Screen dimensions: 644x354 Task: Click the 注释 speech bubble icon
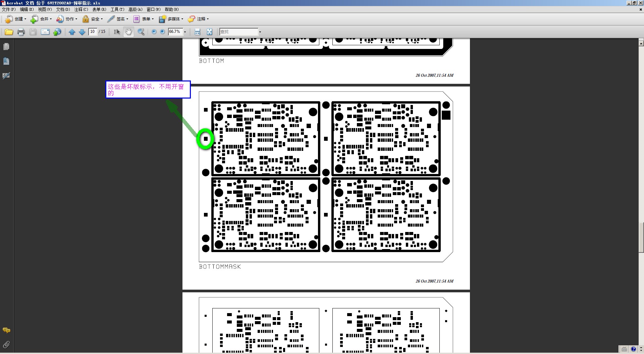tap(192, 19)
